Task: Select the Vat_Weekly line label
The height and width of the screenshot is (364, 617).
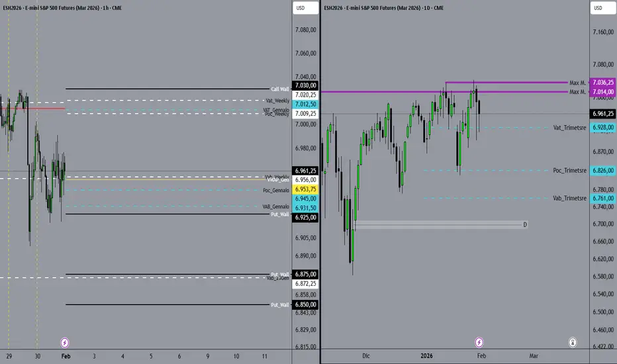Action: tap(277, 101)
